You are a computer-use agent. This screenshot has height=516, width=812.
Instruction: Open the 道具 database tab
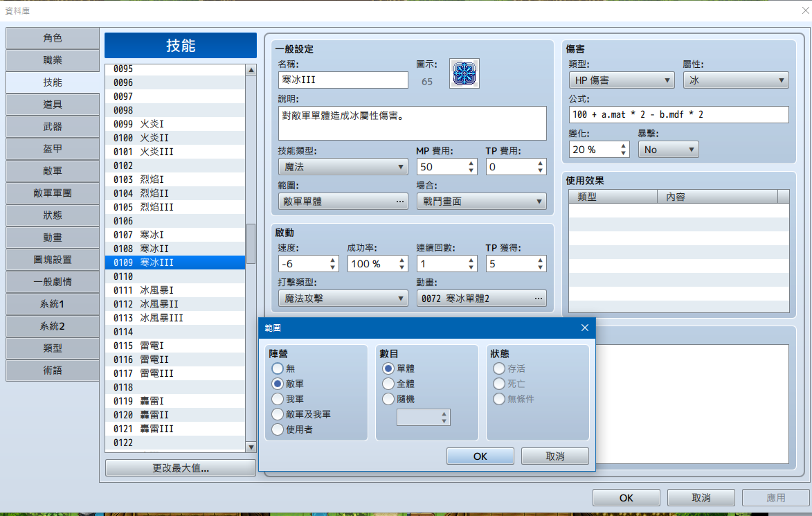click(x=53, y=104)
